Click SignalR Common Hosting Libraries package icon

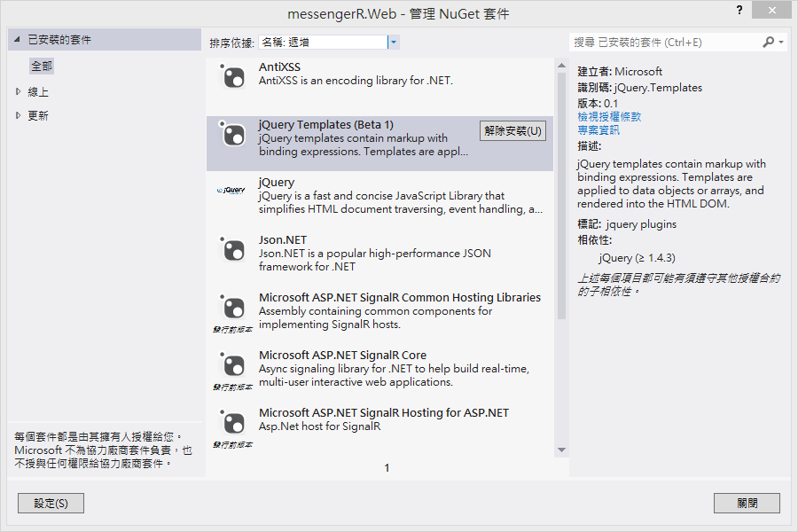pos(232,307)
